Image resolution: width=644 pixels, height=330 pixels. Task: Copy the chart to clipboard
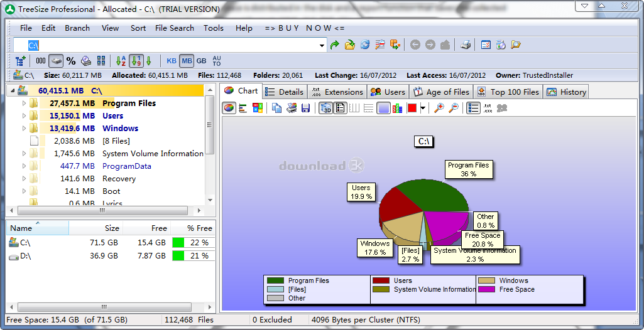pos(277,109)
